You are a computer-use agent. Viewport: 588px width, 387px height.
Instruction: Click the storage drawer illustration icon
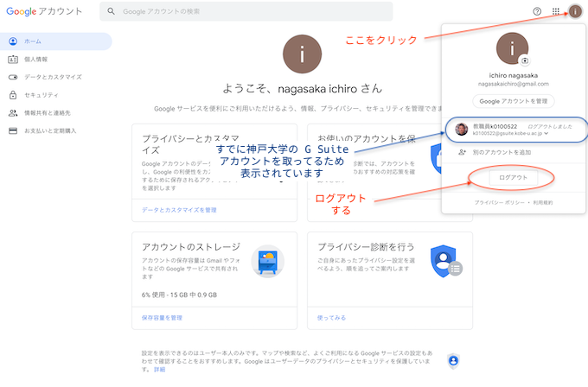click(268, 262)
